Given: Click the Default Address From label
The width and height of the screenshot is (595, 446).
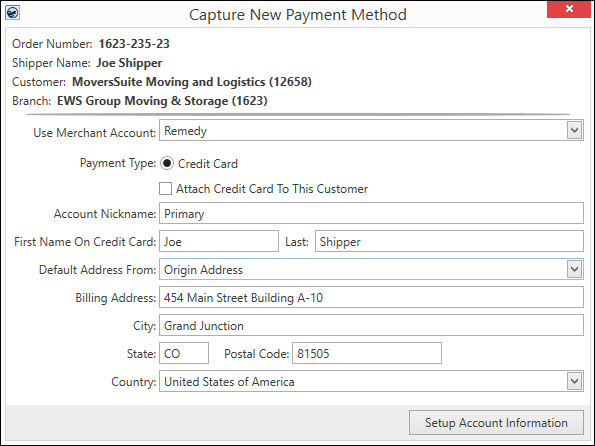Looking at the screenshot, I should [x=98, y=269].
